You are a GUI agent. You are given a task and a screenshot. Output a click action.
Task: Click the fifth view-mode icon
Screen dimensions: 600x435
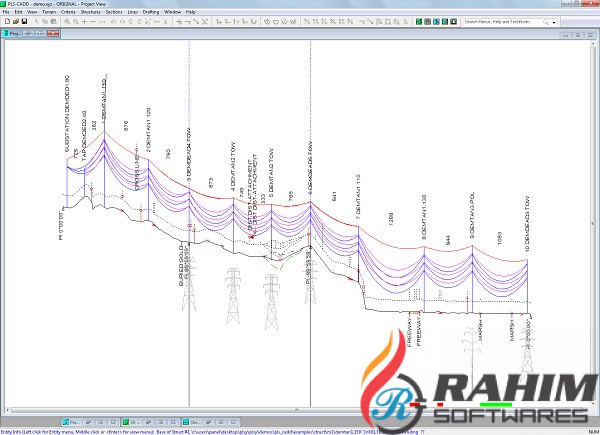[454, 22]
